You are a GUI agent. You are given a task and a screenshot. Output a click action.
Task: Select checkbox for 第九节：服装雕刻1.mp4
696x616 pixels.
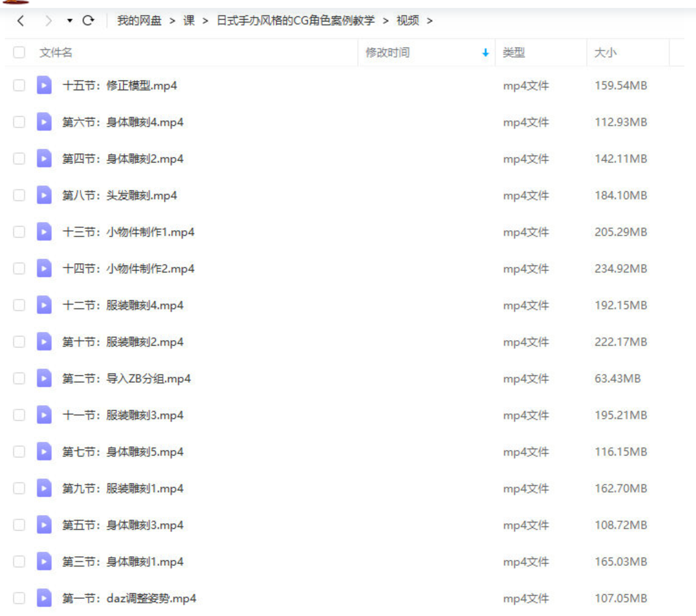pyautogui.click(x=20, y=488)
